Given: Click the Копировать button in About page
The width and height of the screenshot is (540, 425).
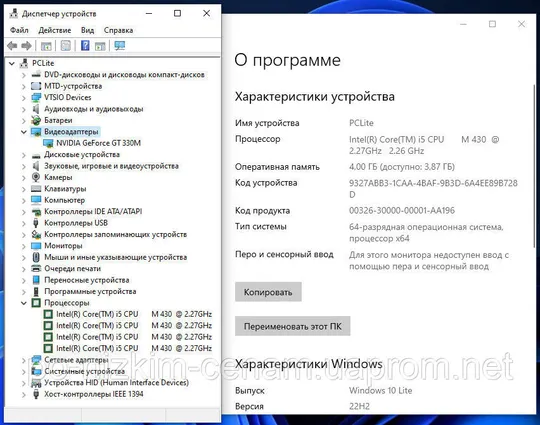Looking at the screenshot, I should click(x=268, y=292).
